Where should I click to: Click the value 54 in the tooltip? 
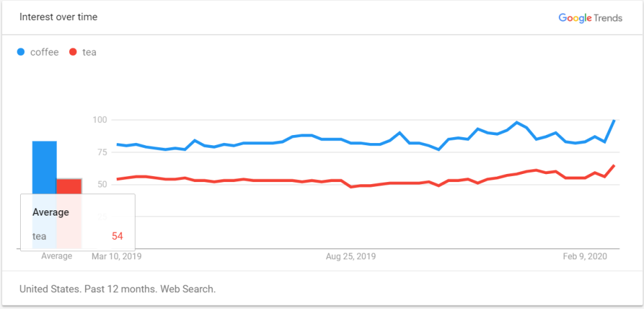coord(117,236)
